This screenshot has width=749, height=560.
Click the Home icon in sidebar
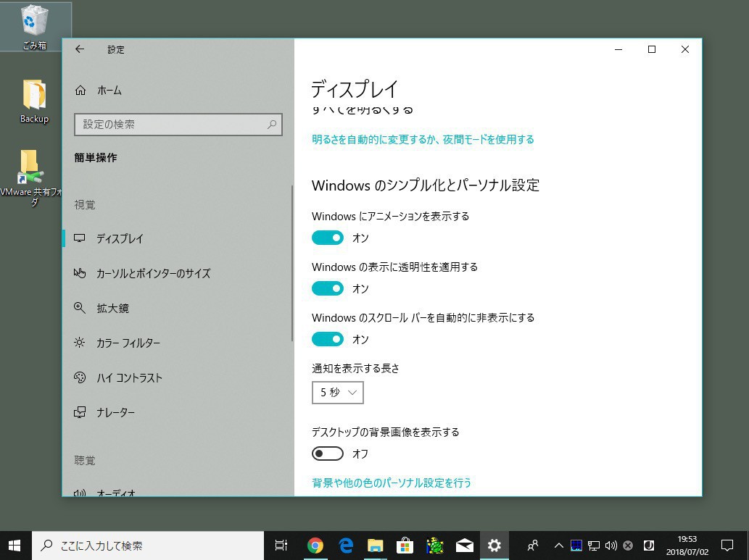80,91
